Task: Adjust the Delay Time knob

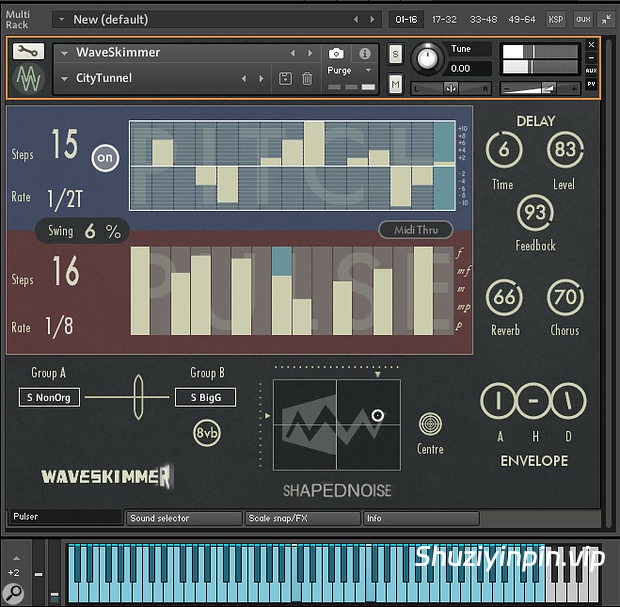Action: pyautogui.click(x=504, y=150)
